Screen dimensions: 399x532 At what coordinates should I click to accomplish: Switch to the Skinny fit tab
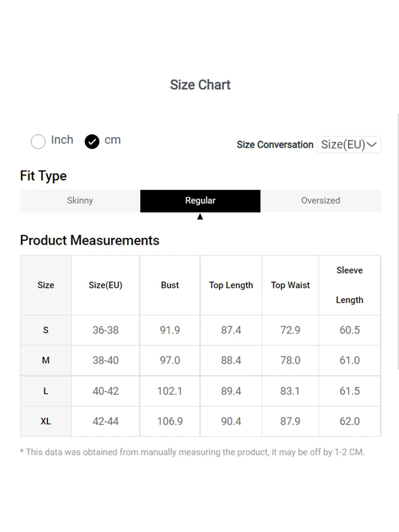click(x=80, y=201)
